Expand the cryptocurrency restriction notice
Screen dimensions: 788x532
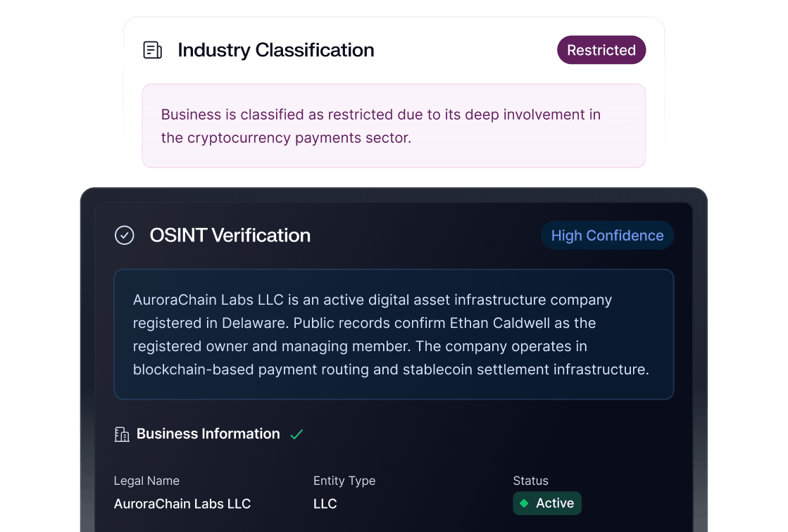pyautogui.click(x=394, y=126)
